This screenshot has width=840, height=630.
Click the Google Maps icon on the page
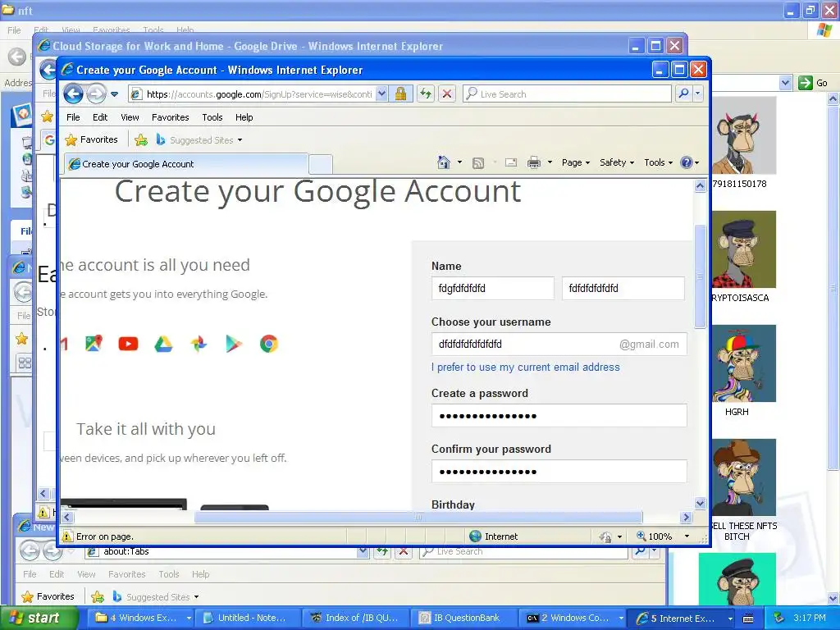[94, 344]
